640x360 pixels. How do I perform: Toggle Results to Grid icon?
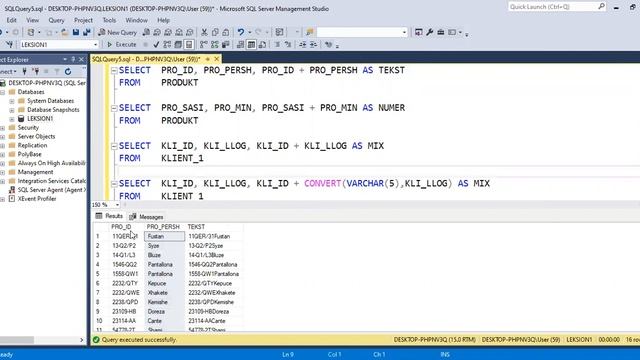[x=251, y=44]
